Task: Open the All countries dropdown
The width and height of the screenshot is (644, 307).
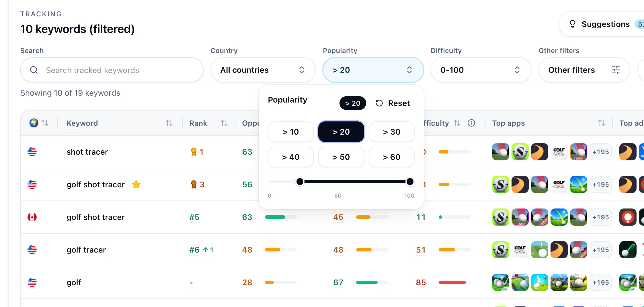Action: coord(263,70)
